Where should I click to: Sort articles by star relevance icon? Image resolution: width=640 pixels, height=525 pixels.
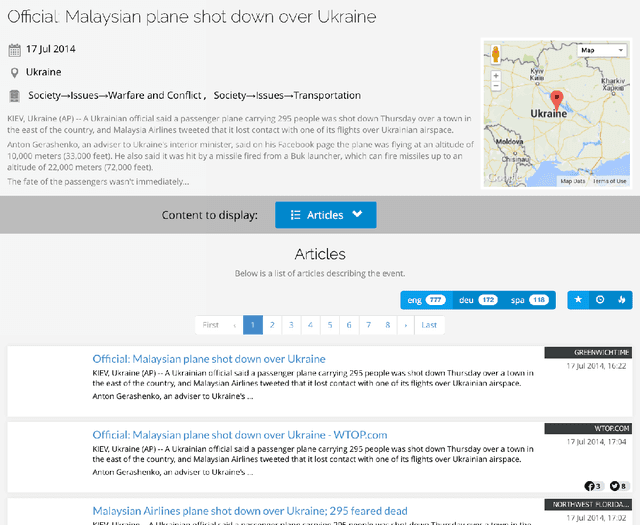[579, 300]
